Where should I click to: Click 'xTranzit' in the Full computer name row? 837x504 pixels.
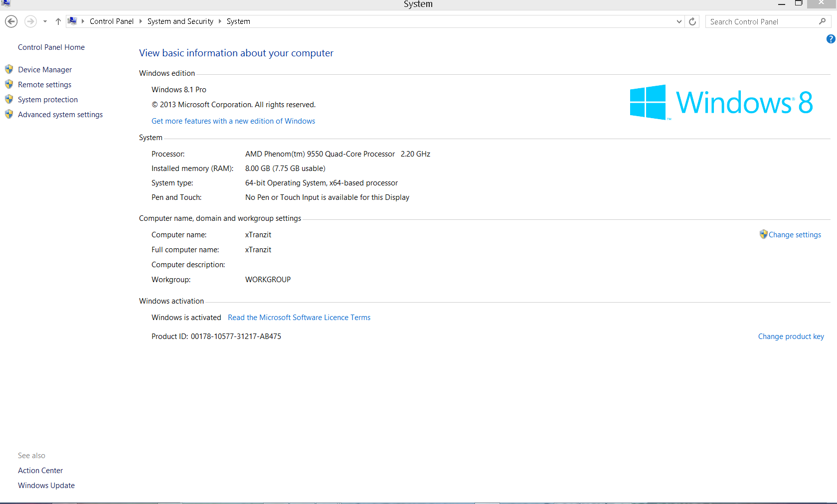[x=258, y=250]
